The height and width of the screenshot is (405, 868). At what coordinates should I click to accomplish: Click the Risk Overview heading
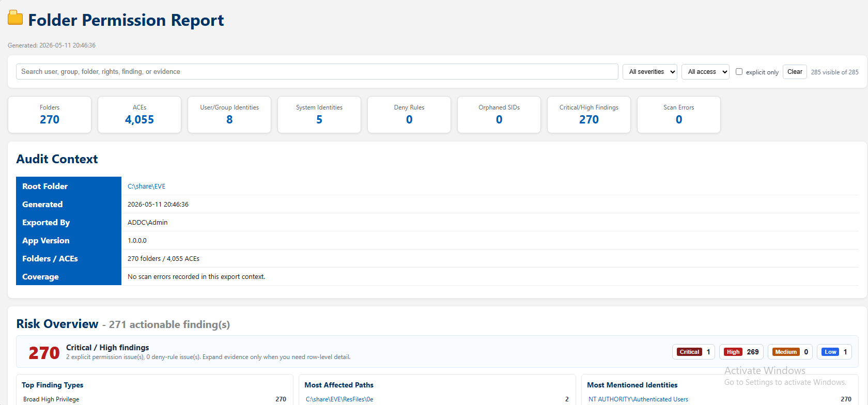point(57,324)
